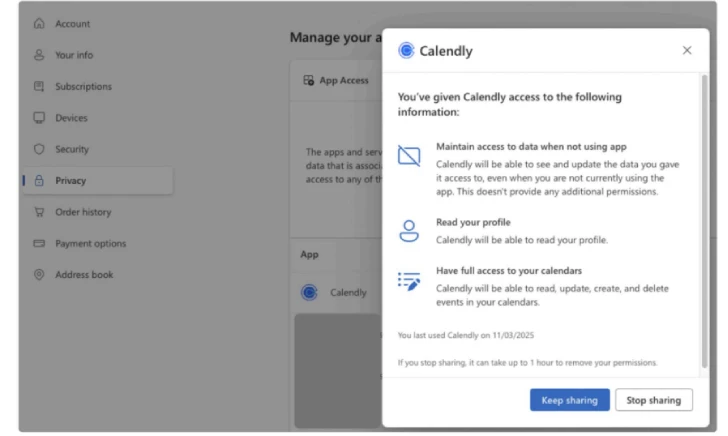Click the Payment options card icon
The image size is (728, 436).
[x=39, y=243]
